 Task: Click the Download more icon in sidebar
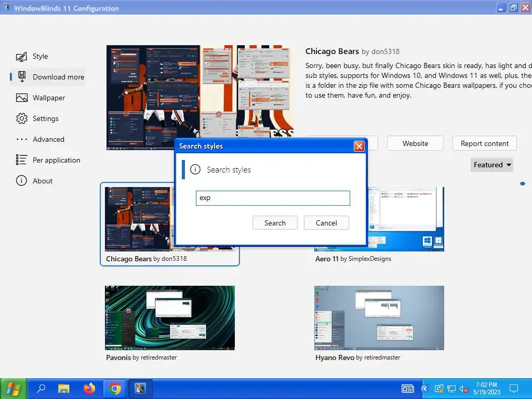pyautogui.click(x=22, y=77)
